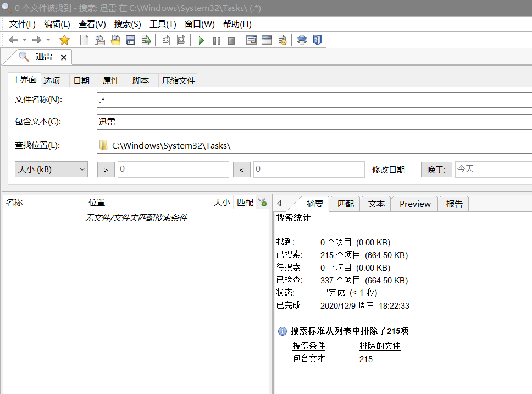Save the current search criteria
The height and width of the screenshot is (394, 532).
click(130, 40)
